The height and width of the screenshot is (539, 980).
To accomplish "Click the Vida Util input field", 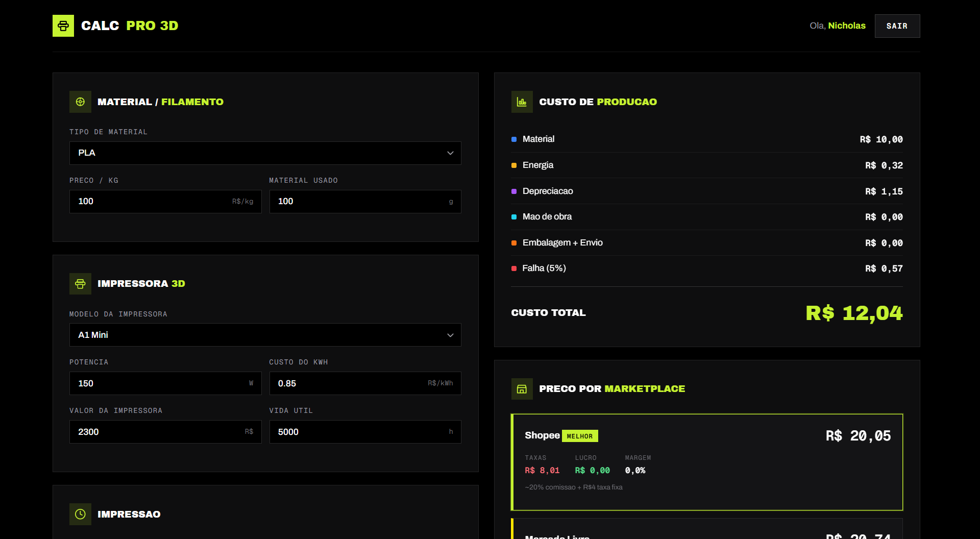I will pyautogui.click(x=365, y=432).
